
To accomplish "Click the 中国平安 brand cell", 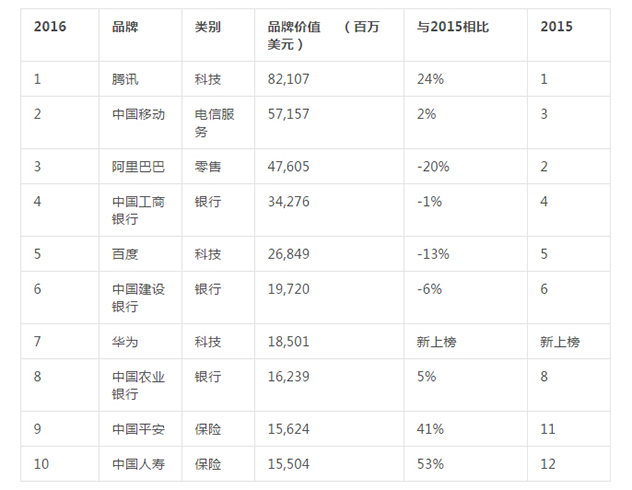I will 138,429.
